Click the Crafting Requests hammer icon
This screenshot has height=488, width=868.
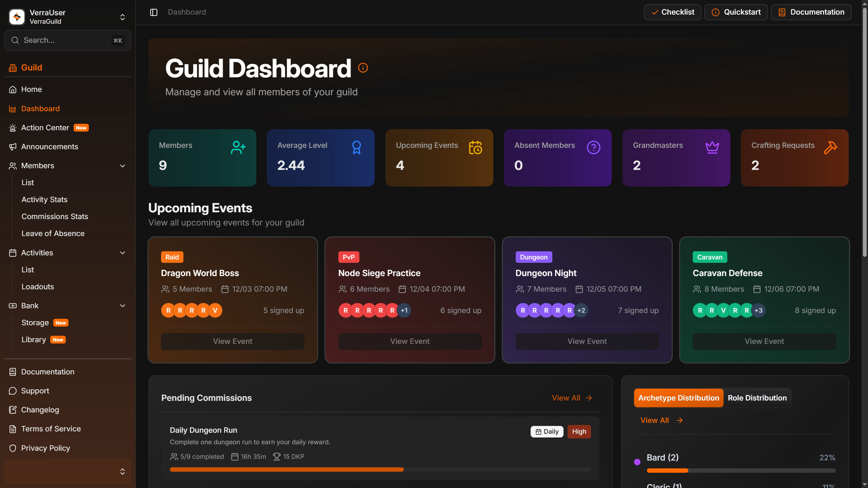pos(831,147)
